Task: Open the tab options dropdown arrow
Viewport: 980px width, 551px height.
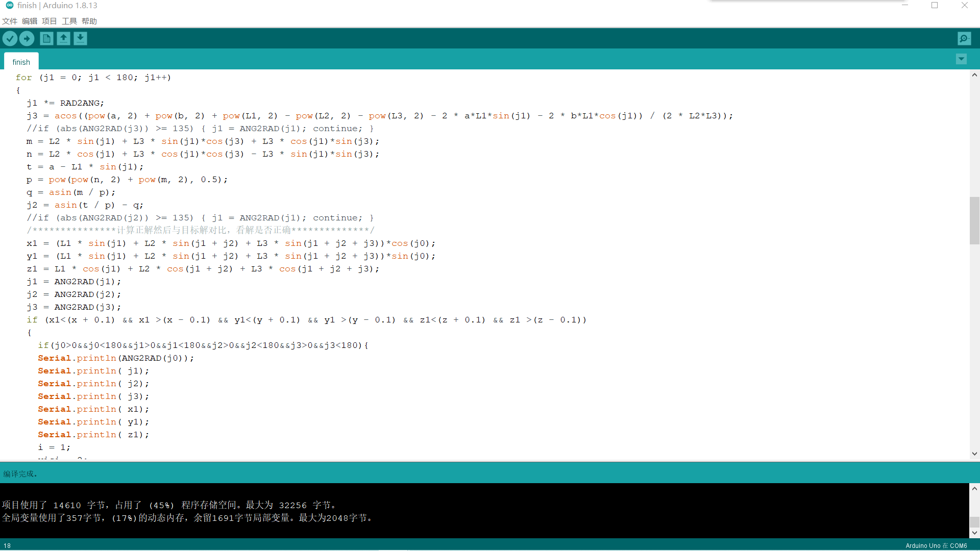Action: [961, 59]
